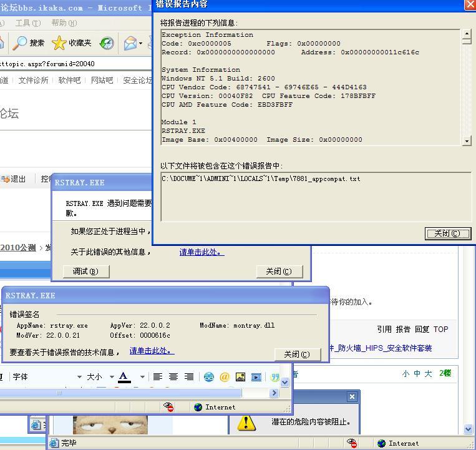Align text left in editor

click(158, 377)
